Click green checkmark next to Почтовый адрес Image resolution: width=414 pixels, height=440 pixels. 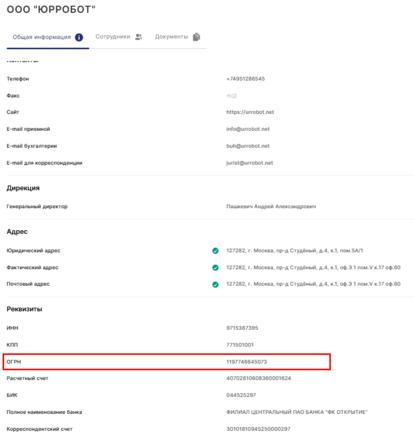pyautogui.click(x=215, y=284)
